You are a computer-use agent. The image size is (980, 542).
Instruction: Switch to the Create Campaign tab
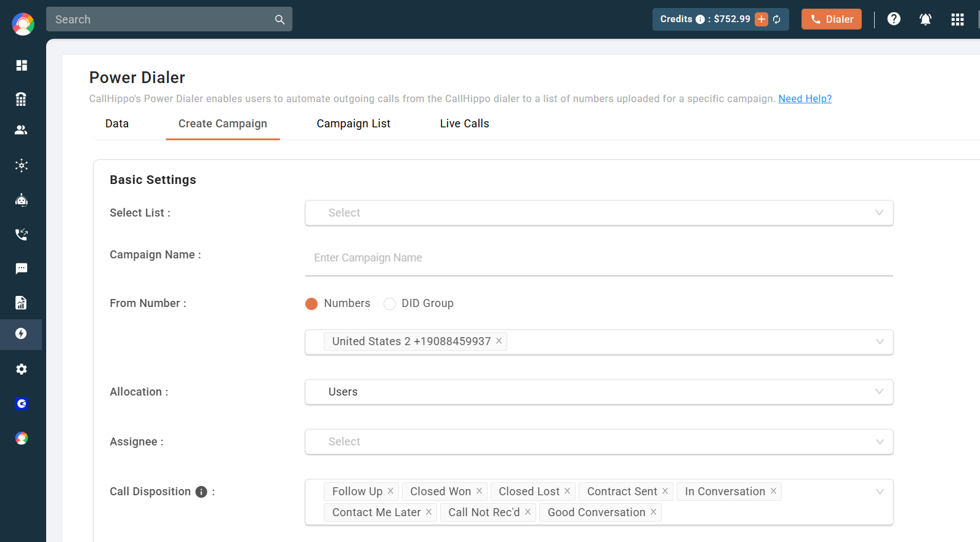tap(223, 124)
